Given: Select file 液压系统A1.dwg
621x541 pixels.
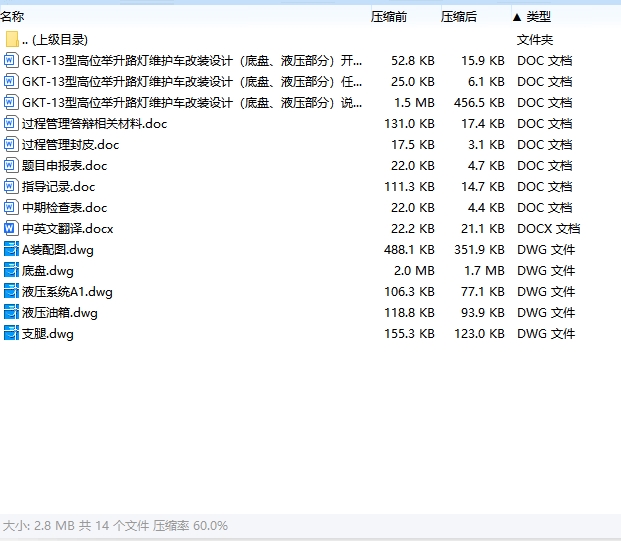Looking at the screenshot, I should 67,291.
